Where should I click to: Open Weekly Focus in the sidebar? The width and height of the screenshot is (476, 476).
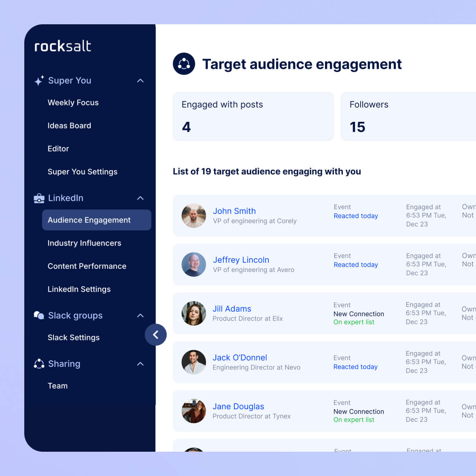tap(73, 103)
